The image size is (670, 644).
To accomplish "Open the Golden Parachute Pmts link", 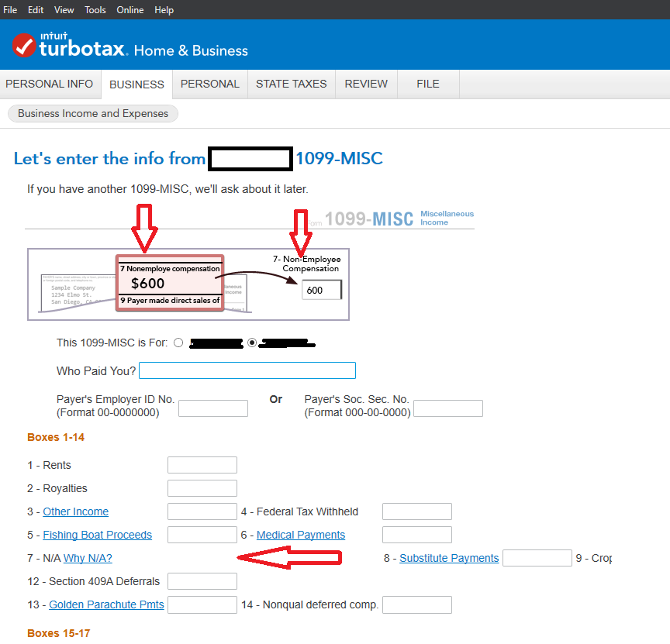I will click(106, 604).
